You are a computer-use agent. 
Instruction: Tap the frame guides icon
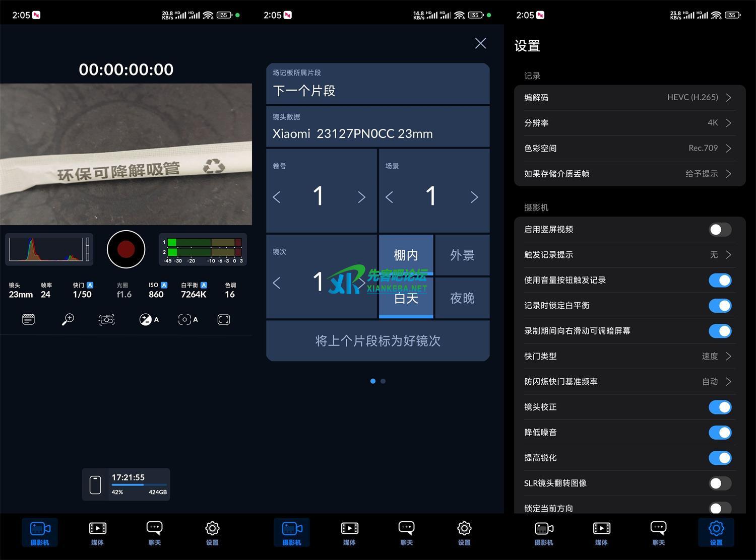point(224,319)
